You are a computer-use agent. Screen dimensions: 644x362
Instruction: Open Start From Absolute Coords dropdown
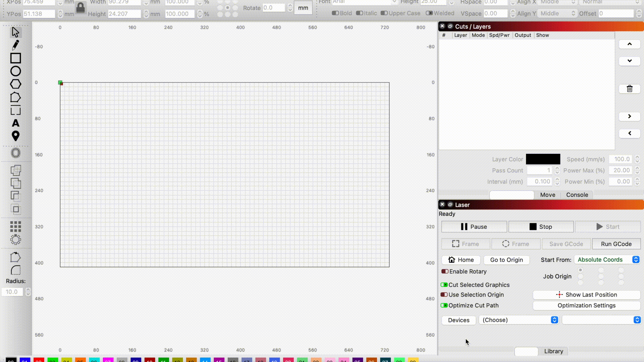[607, 260]
